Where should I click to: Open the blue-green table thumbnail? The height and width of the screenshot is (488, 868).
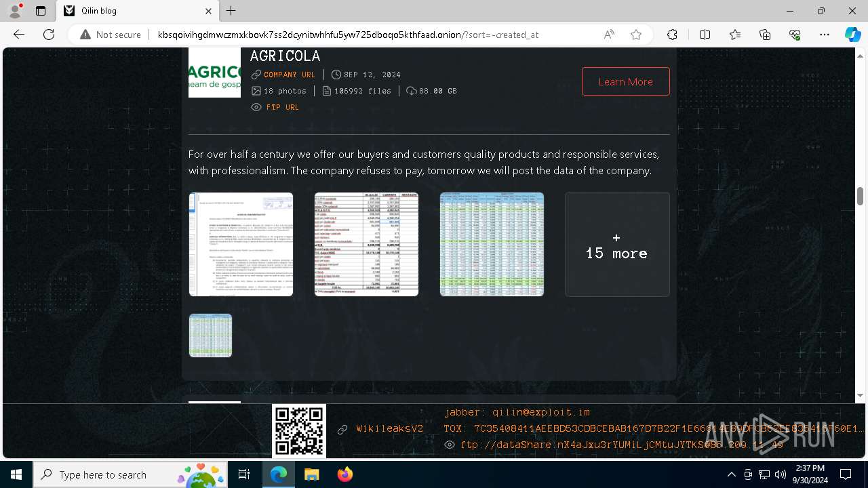492,244
